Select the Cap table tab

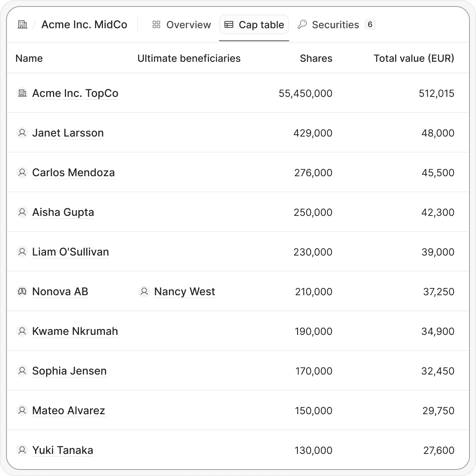coord(254,25)
